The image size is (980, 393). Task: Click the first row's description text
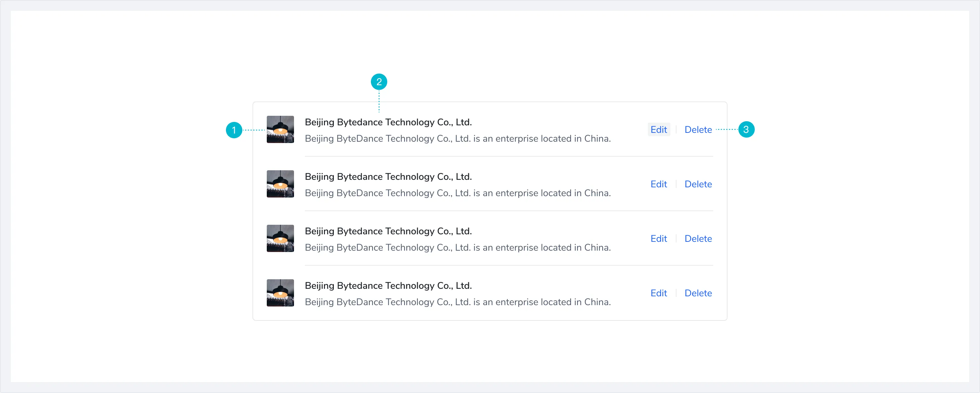457,139
